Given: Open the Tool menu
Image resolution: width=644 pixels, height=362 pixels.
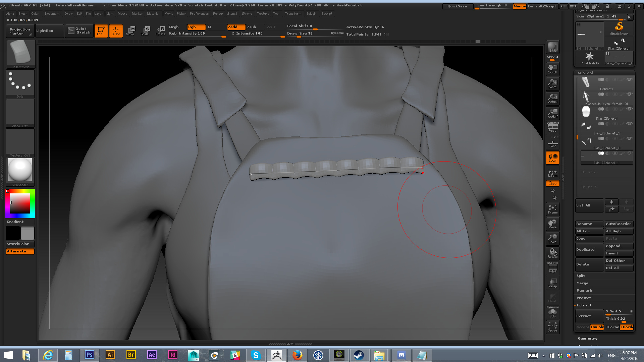Looking at the screenshot, I should point(276,14).
